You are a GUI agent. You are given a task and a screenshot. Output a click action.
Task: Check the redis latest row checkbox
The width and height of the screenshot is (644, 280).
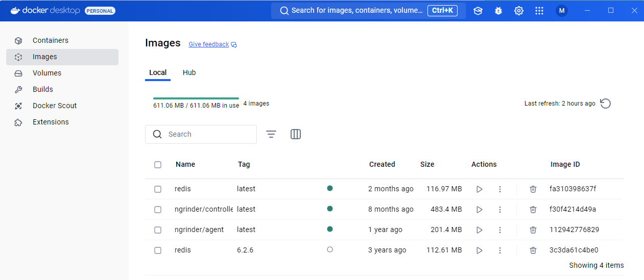158,189
